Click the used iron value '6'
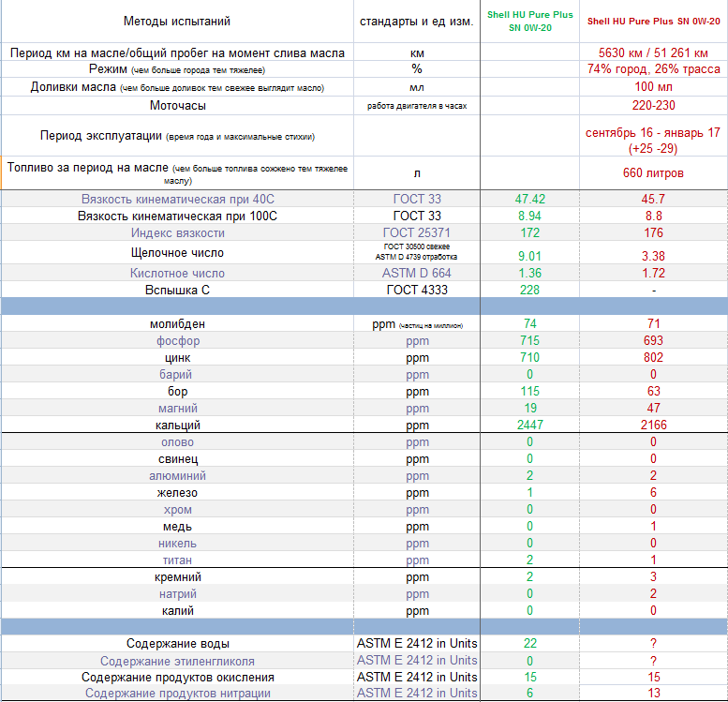Viewport: 728px width, 702px height. [x=653, y=493]
